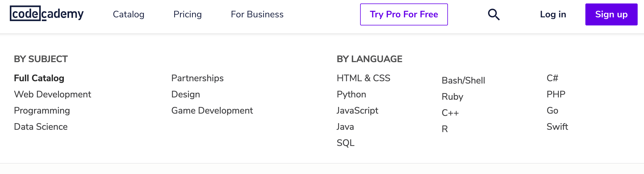This screenshot has width=644, height=174.
Task: Go to the Pricing page
Action: [x=187, y=14]
